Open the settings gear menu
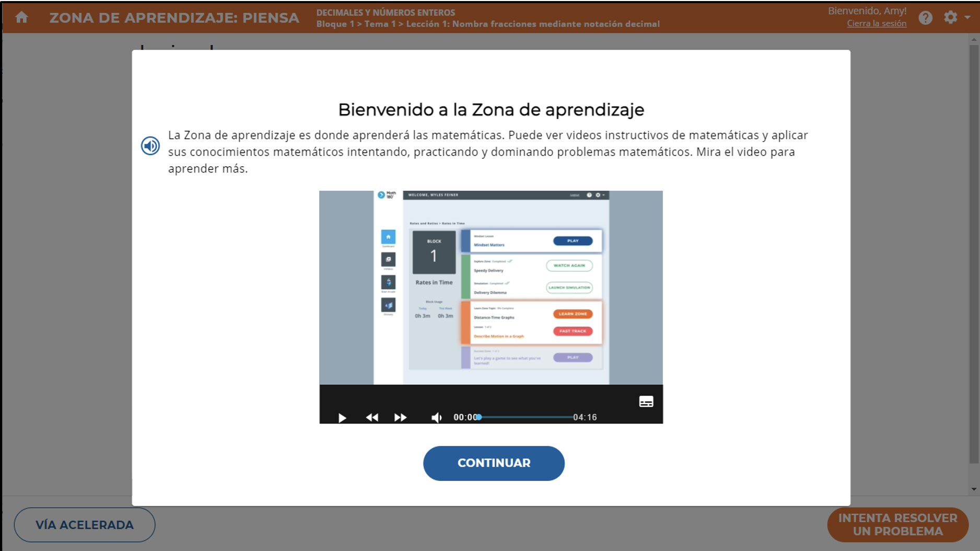 pyautogui.click(x=956, y=17)
